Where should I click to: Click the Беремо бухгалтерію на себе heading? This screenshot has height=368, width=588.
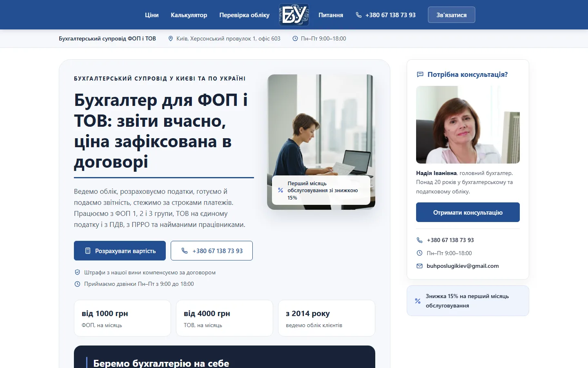[161, 363]
